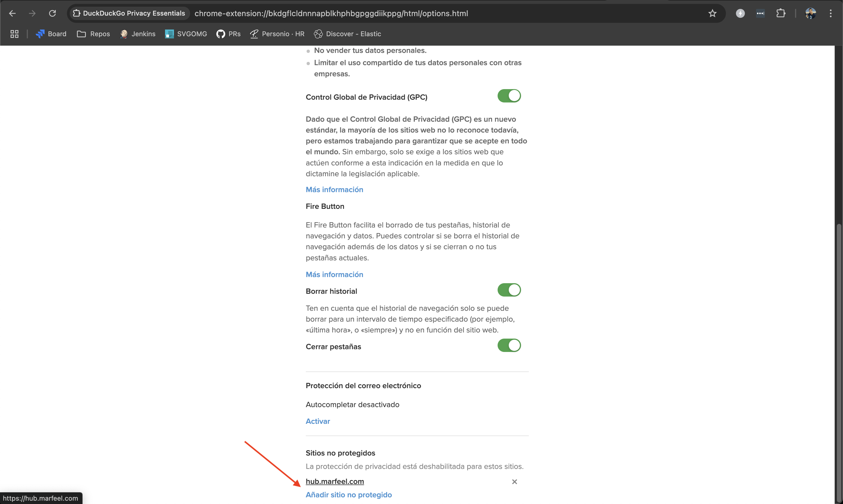
Task: Remove hub.marfeel.com from unprotected sites
Action: pyautogui.click(x=514, y=482)
